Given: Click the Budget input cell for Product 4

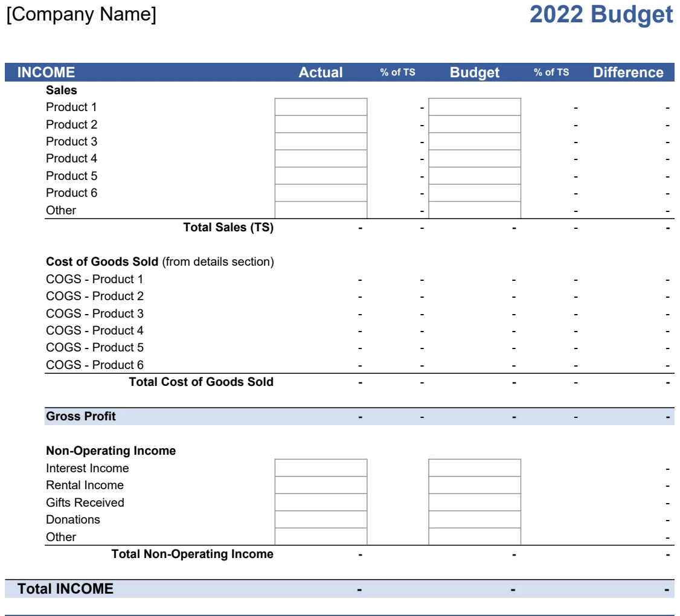Looking at the screenshot, I should click(475, 158).
